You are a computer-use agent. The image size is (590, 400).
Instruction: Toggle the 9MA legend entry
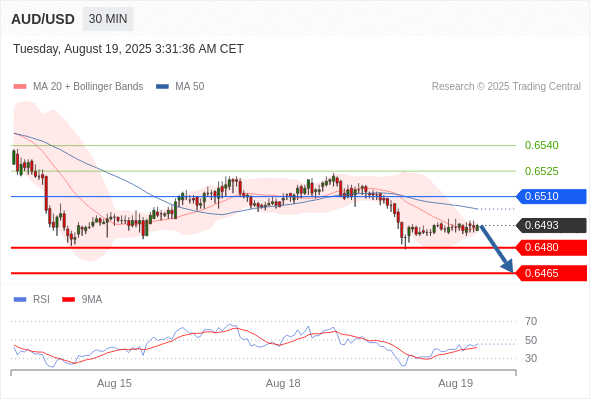[x=82, y=300]
